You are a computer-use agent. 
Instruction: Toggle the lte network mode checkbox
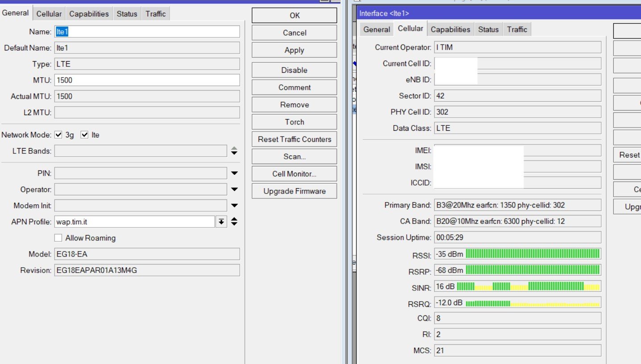[84, 135]
